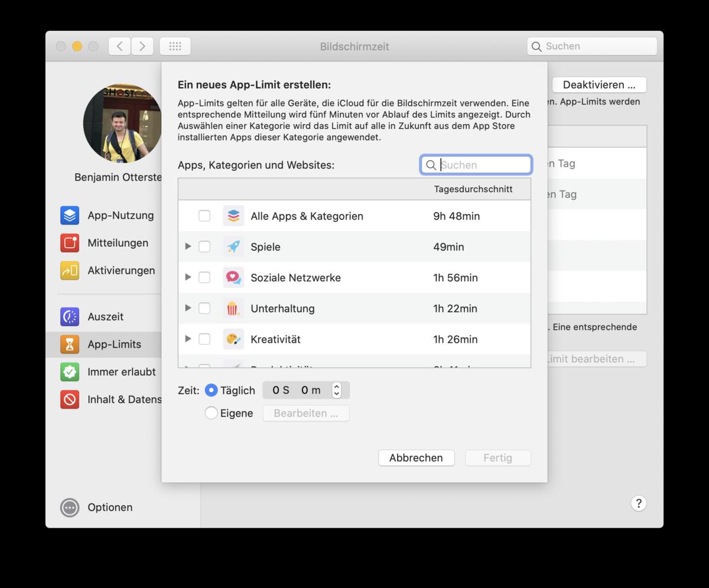Expand the Spiele category
Image resolution: width=709 pixels, height=588 pixels.
coord(188,246)
